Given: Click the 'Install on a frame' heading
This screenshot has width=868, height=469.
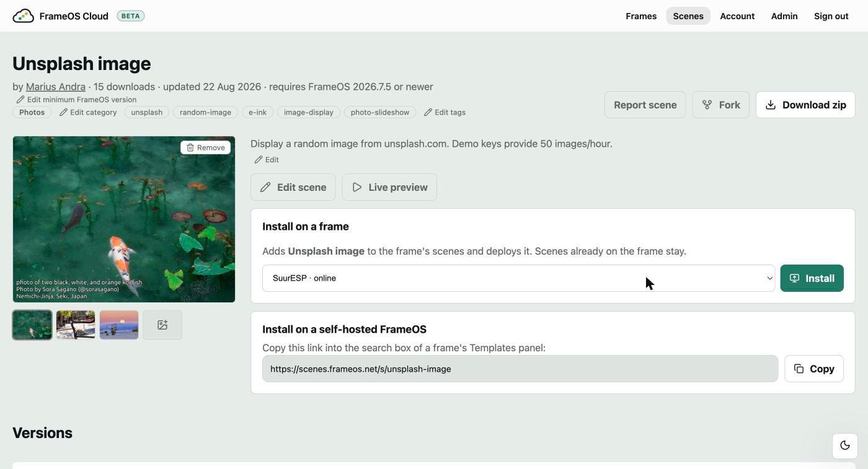Looking at the screenshot, I should (x=306, y=227).
